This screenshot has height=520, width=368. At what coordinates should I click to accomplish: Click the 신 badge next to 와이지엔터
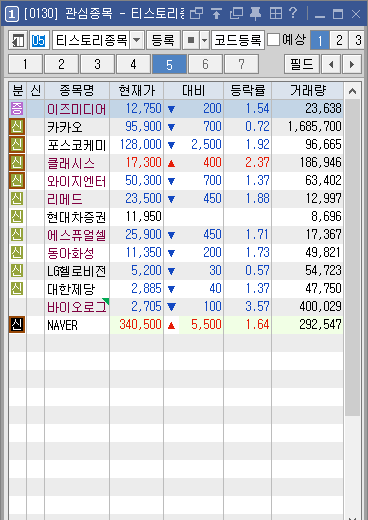(x=17, y=181)
